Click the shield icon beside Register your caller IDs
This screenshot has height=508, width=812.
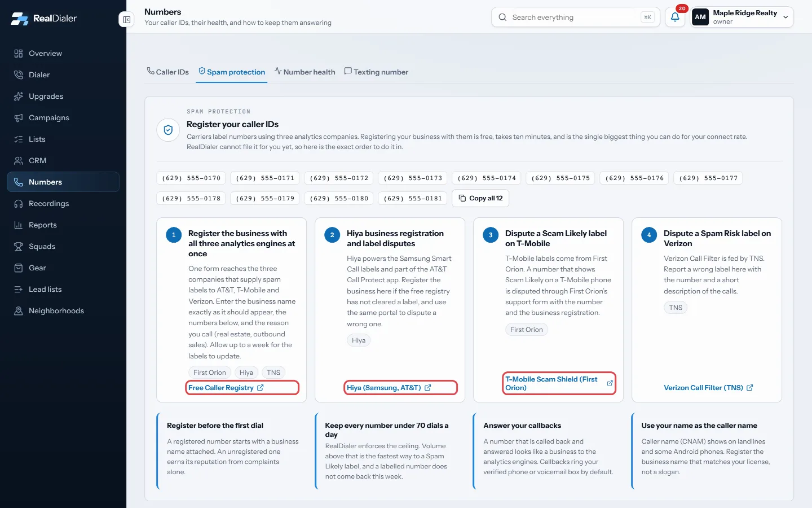pyautogui.click(x=168, y=130)
